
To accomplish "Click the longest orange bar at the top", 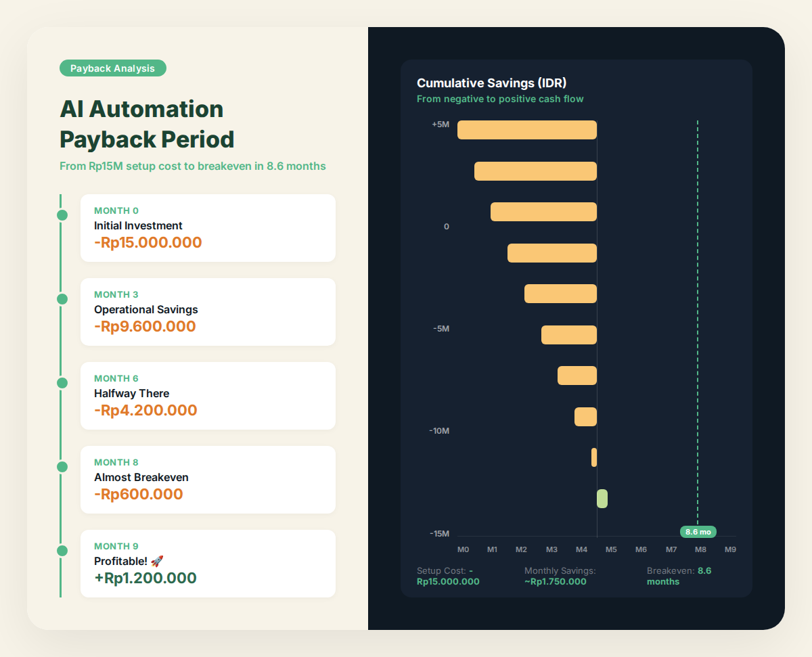I will point(527,130).
